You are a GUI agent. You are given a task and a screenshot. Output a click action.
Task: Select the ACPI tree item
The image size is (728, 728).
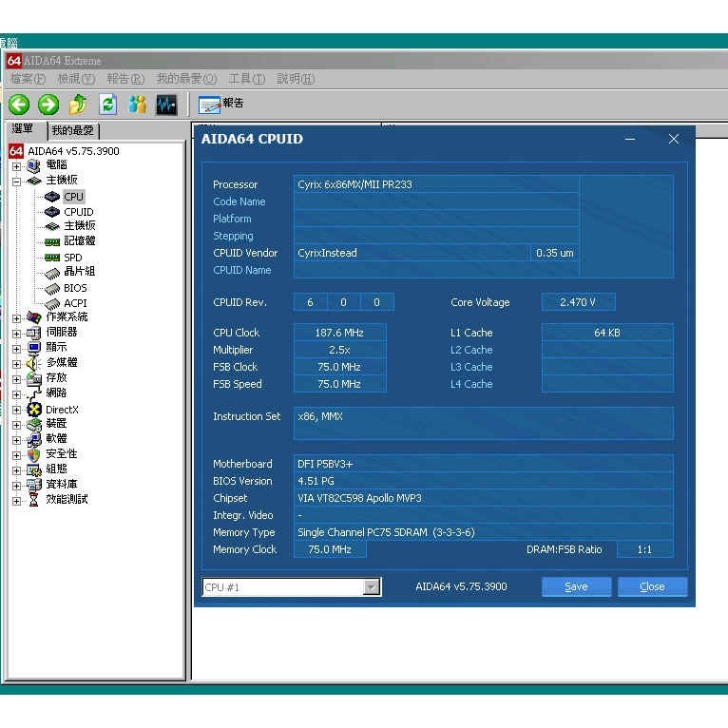tap(75, 303)
